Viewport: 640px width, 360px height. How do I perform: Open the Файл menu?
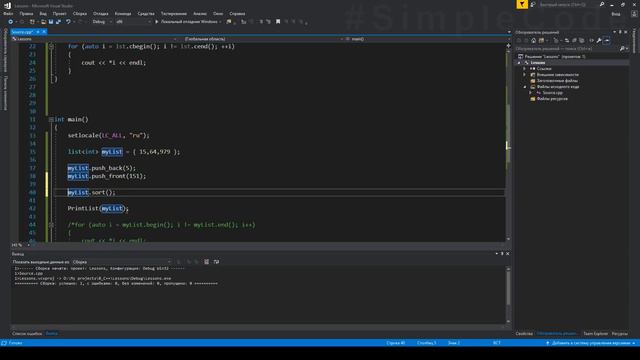point(8,13)
